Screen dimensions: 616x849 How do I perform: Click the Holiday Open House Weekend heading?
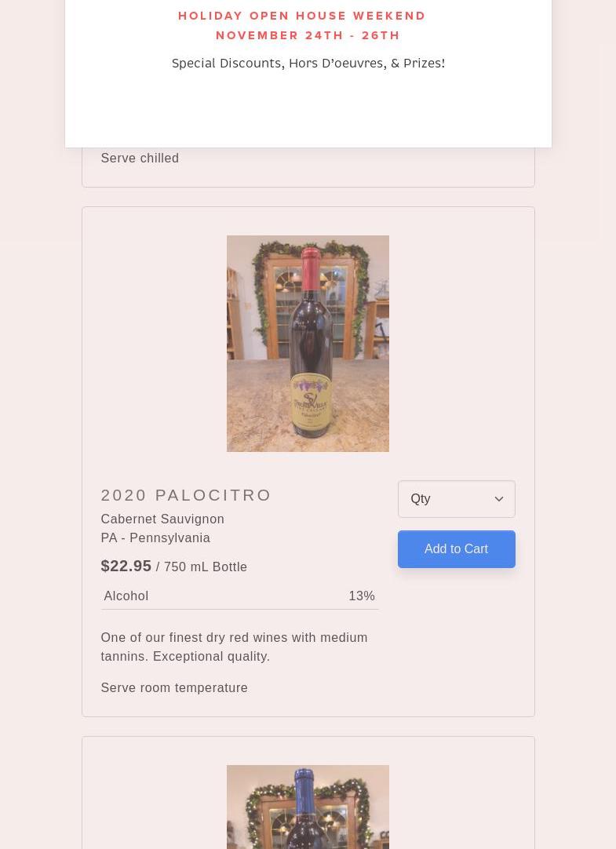click(x=302, y=16)
